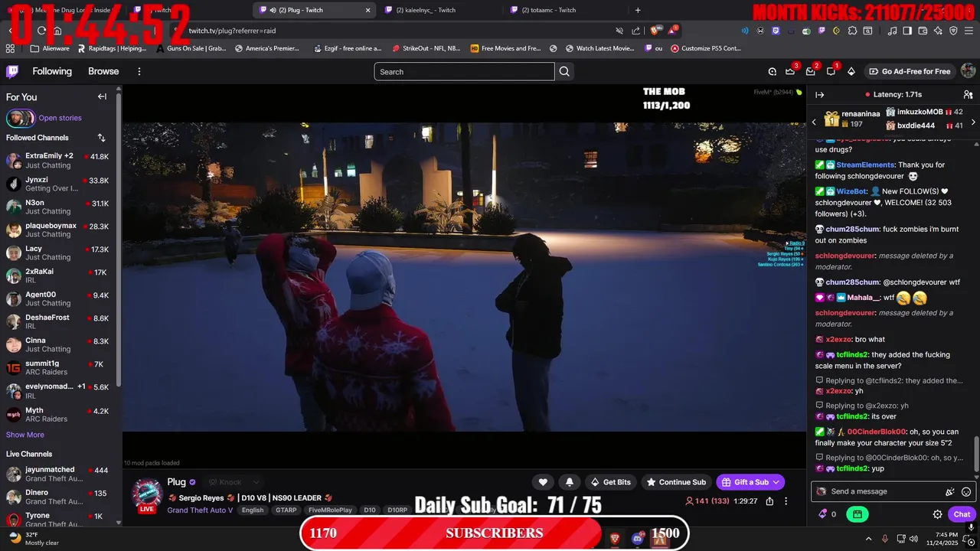Open a new browser tab
The height and width of the screenshot is (551, 980).
[x=638, y=10]
